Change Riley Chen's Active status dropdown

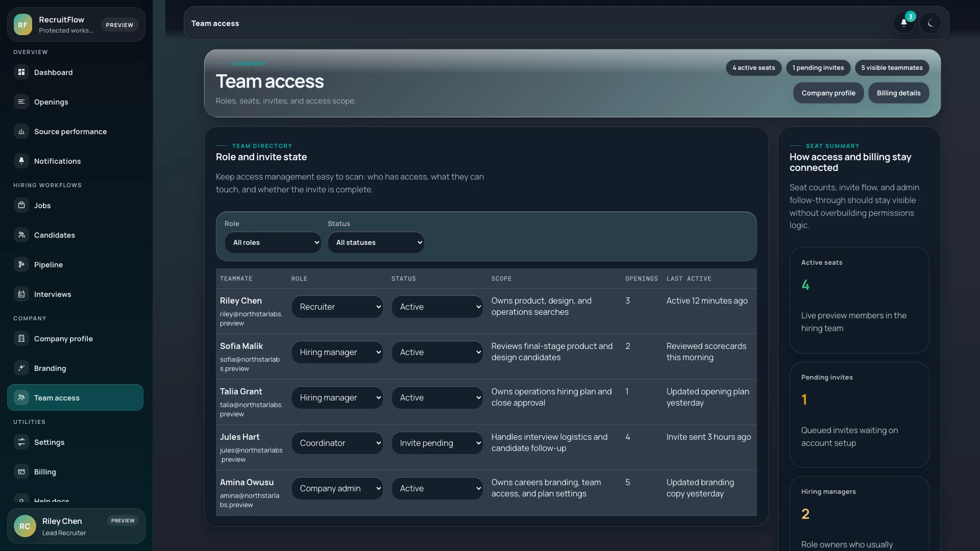coord(437,307)
